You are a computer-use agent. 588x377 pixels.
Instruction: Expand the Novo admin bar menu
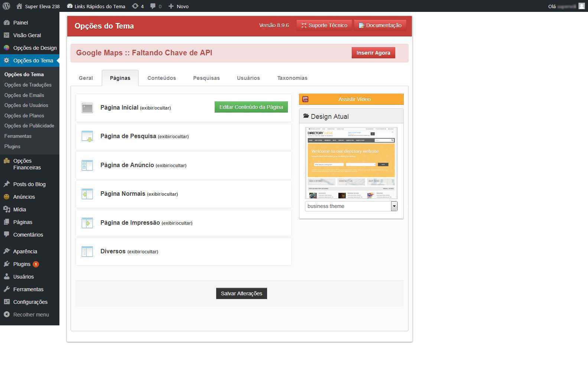click(x=179, y=6)
